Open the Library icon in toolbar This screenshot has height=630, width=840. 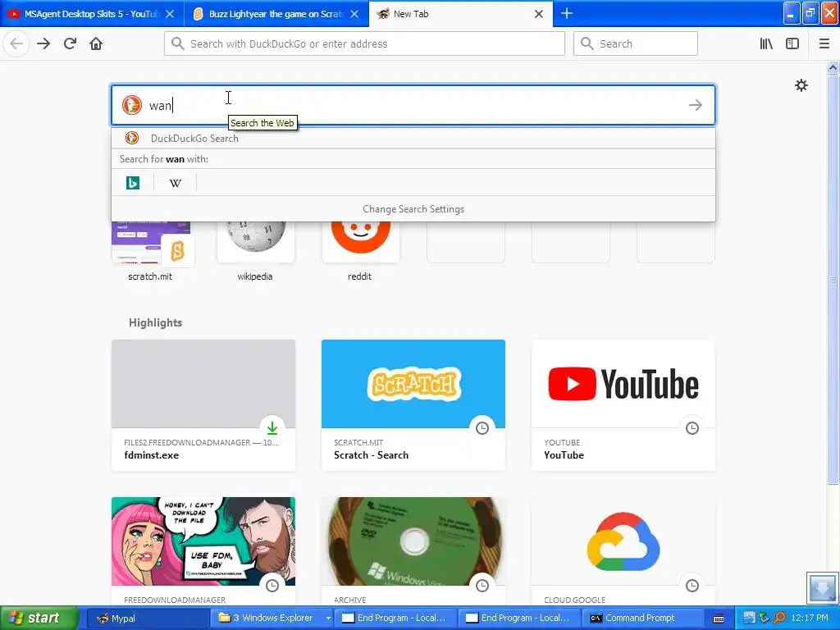point(766,43)
